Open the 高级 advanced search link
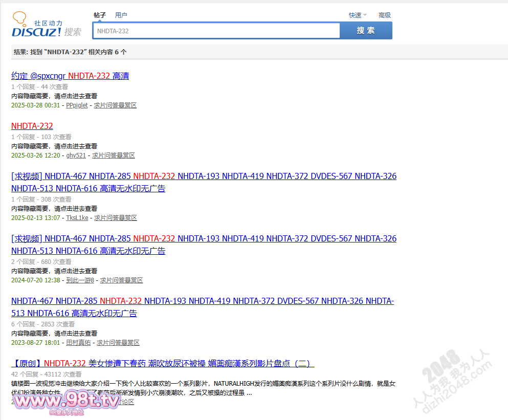508x420 pixels. coord(385,15)
